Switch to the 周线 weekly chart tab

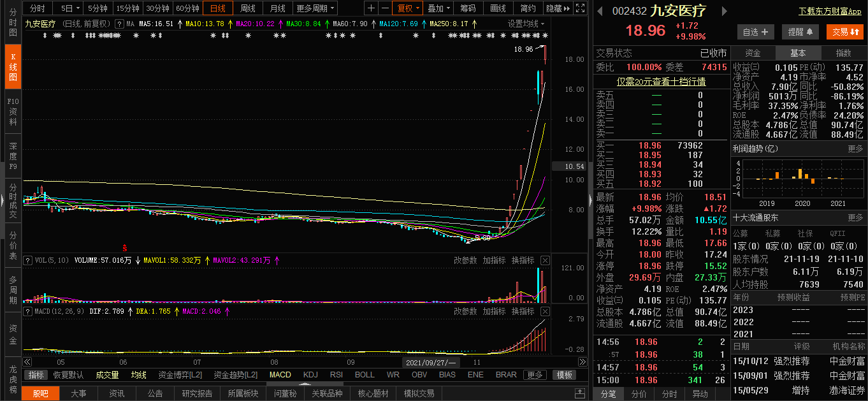coord(247,8)
